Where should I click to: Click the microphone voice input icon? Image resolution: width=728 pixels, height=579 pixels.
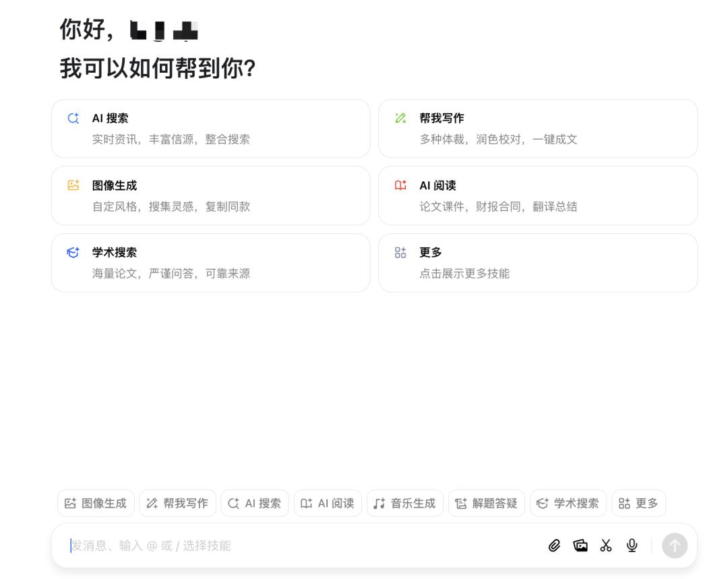click(632, 545)
